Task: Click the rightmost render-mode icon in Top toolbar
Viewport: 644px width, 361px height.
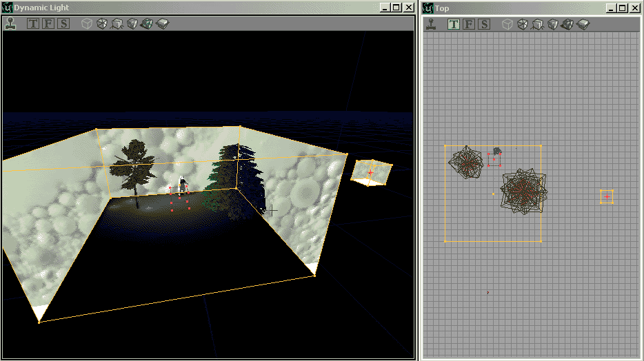Action: (x=583, y=24)
